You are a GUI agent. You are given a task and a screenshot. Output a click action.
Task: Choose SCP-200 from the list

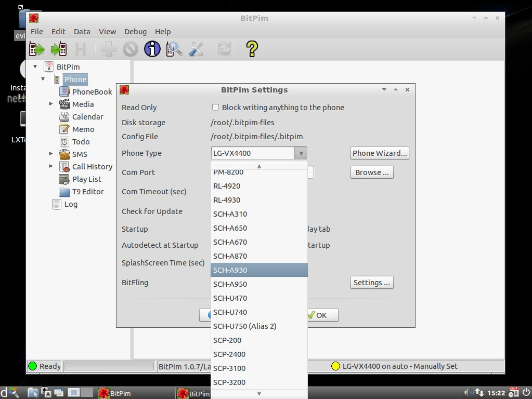click(x=259, y=340)
